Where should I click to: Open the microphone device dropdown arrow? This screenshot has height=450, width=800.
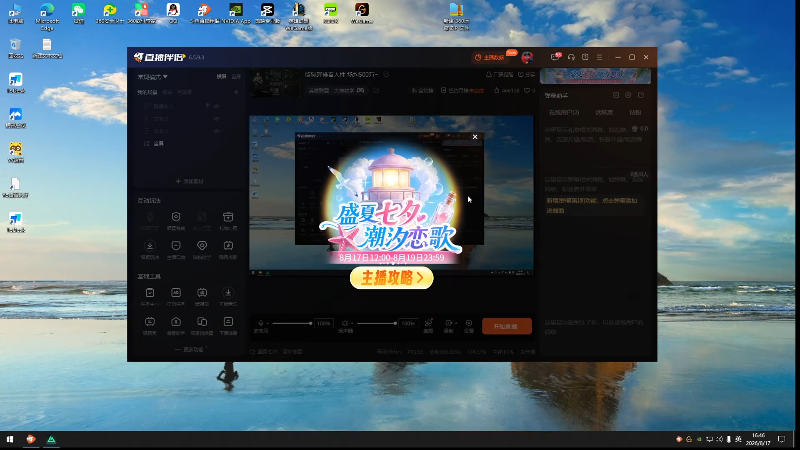[x=267, y=323]
